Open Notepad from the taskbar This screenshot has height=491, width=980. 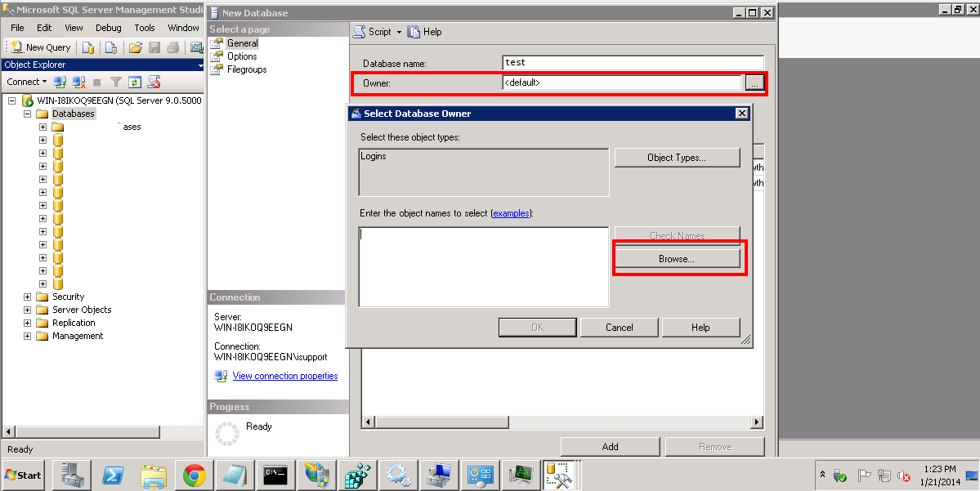coord(235,476)
